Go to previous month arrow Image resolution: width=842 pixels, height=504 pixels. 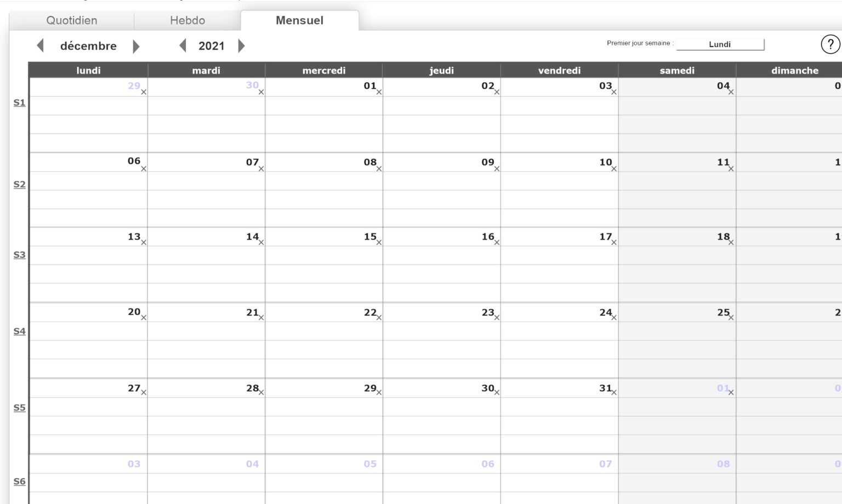point(40,45)
